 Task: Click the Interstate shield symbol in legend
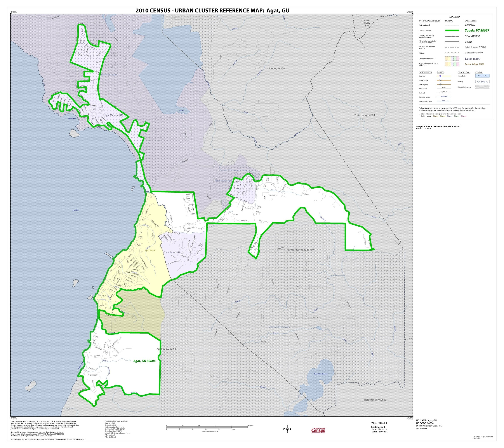tap(440, 76)
